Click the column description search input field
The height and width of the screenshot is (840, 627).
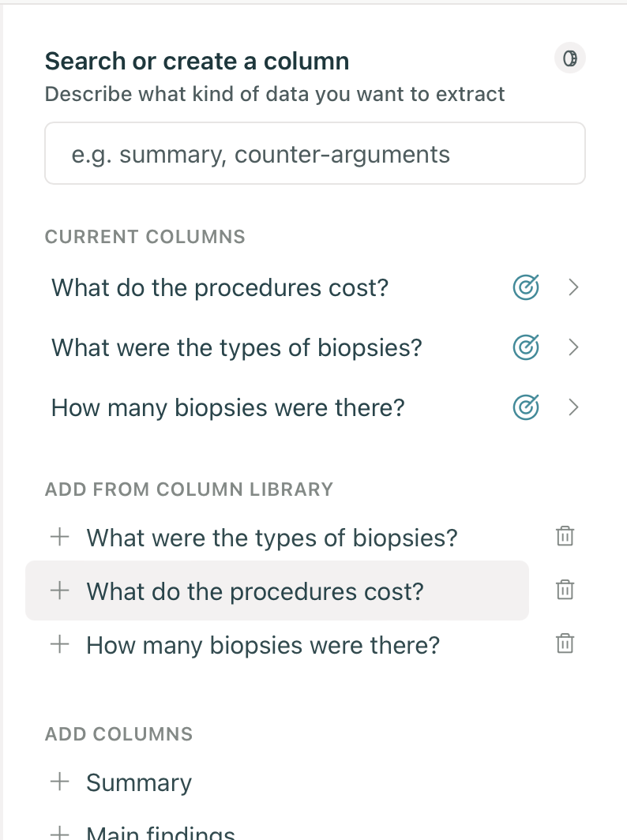(314, 153)
